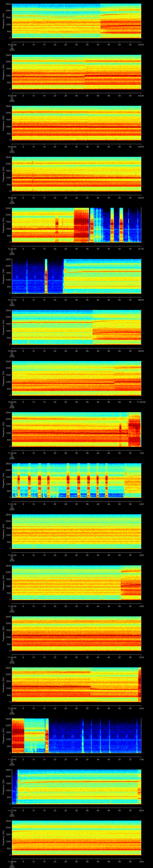Click the 56:00 end time label

click(x=141, y=198)
